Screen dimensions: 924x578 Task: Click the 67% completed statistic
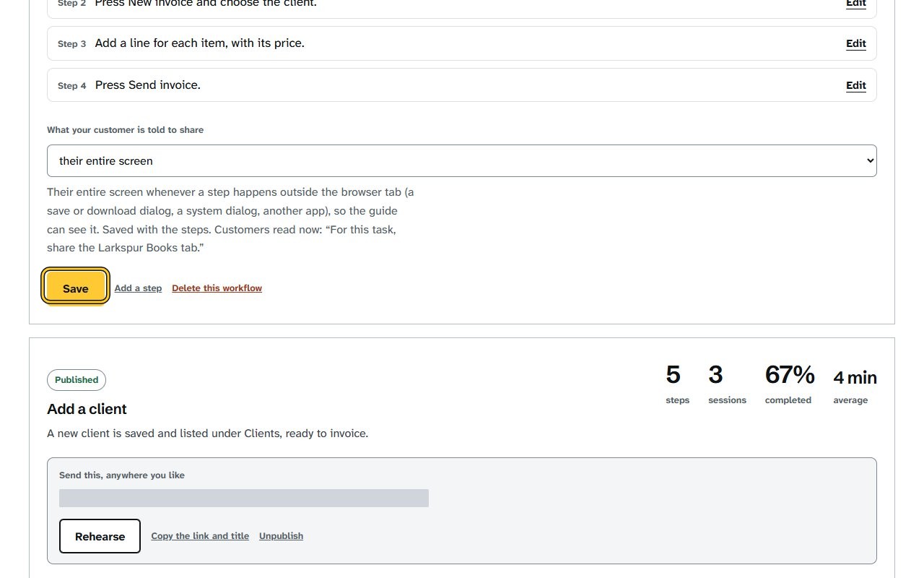point(790,384)
